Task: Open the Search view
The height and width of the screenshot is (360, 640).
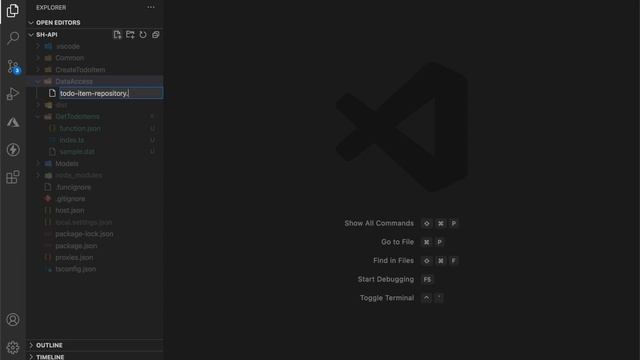Action: click(13, 38)
